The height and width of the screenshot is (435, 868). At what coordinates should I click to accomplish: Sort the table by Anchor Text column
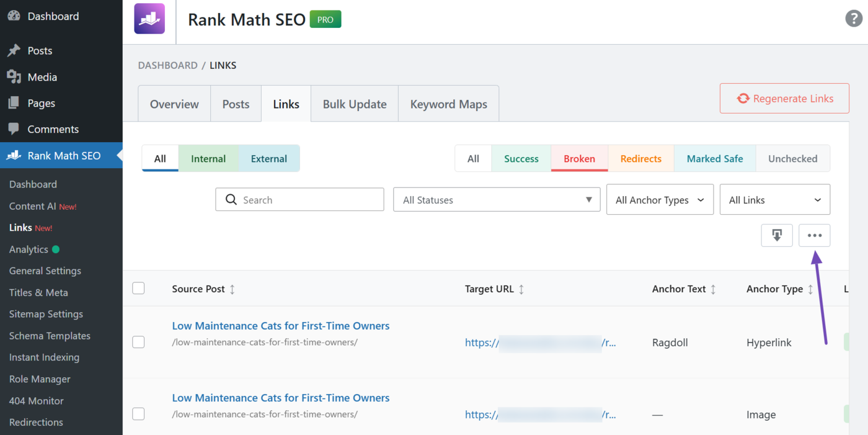click(x=714, y=289)
